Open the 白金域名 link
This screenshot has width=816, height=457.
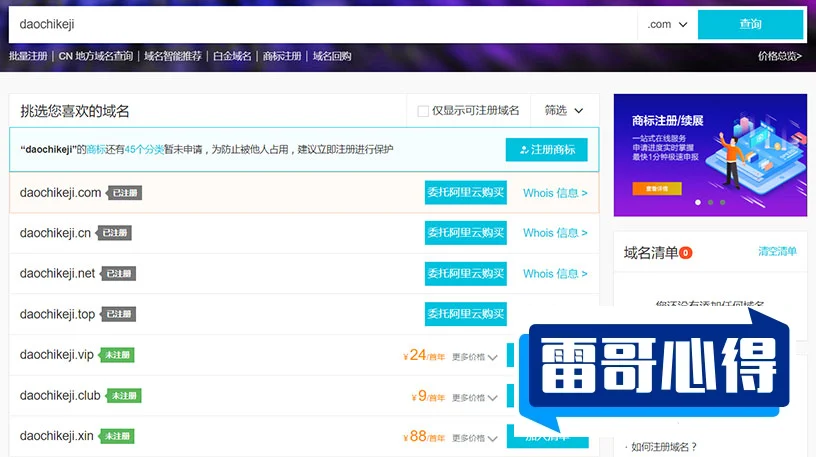pyautogui.click(x=232, y=56)
